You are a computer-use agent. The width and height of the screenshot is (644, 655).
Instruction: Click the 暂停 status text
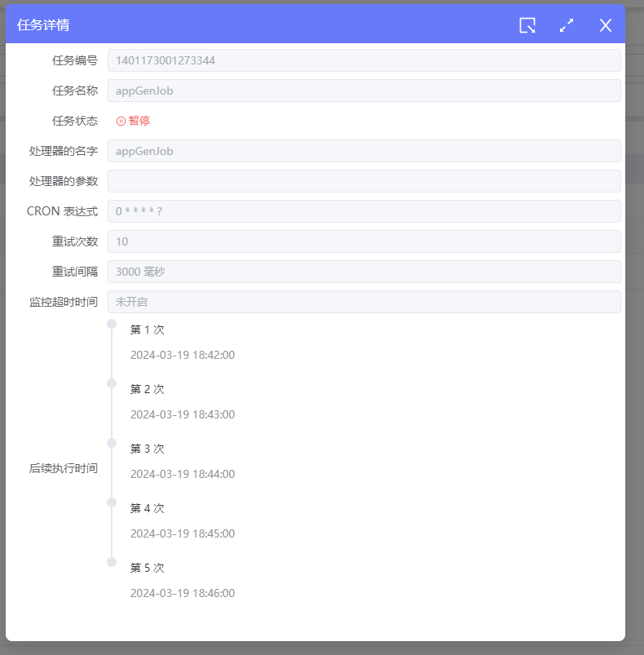click(x=139, y=122)
